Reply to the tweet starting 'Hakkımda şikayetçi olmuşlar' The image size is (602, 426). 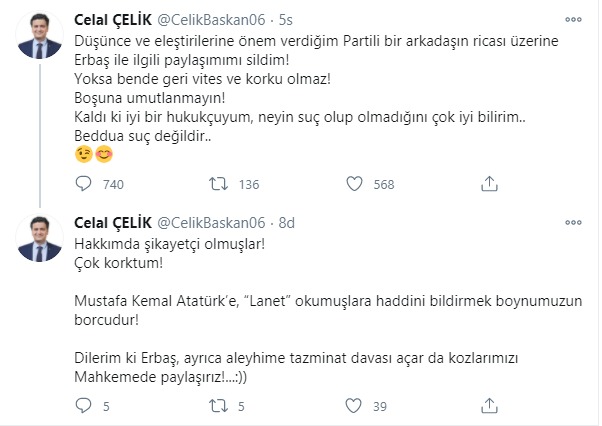[x=85, y=406]
